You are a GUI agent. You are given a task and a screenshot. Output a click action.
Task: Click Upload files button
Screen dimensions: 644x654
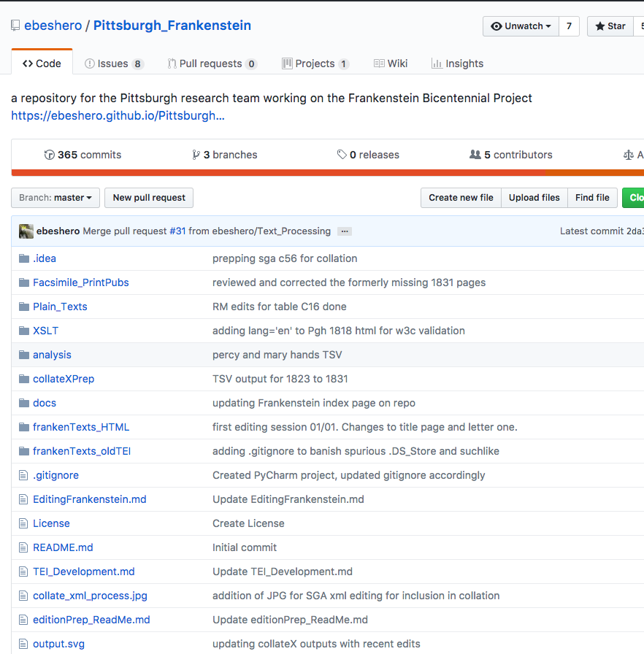(x=534, y=198)
